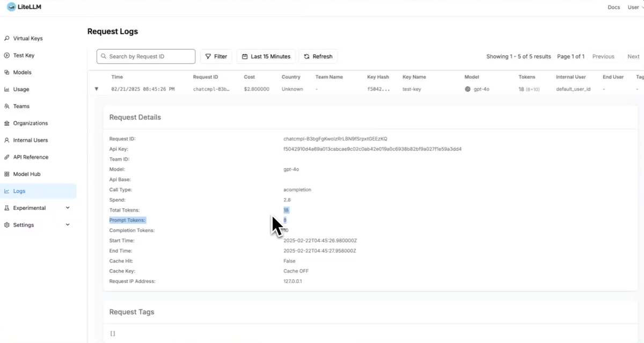Open the Docs link
This screenshot has width=644, height=343.
click(x=613, y=8)
